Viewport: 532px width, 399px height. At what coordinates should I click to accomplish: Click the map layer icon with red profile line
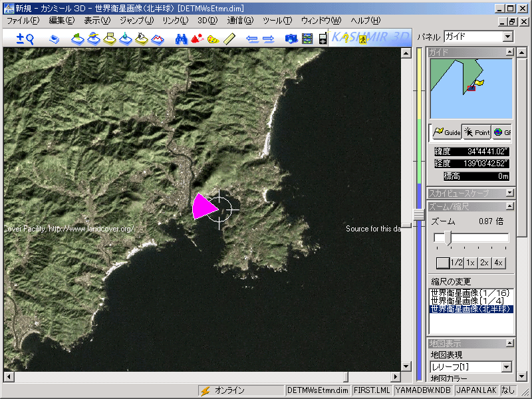158,39
